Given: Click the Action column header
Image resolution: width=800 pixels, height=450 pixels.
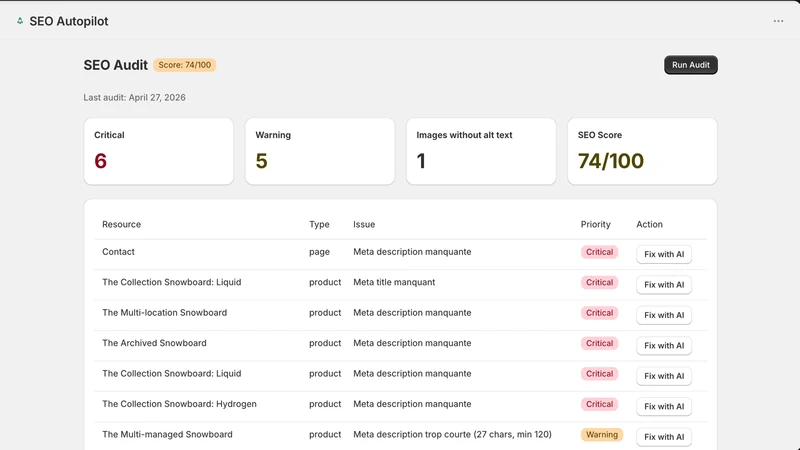Looking at the screenshot, I should [x=649, y=224].
